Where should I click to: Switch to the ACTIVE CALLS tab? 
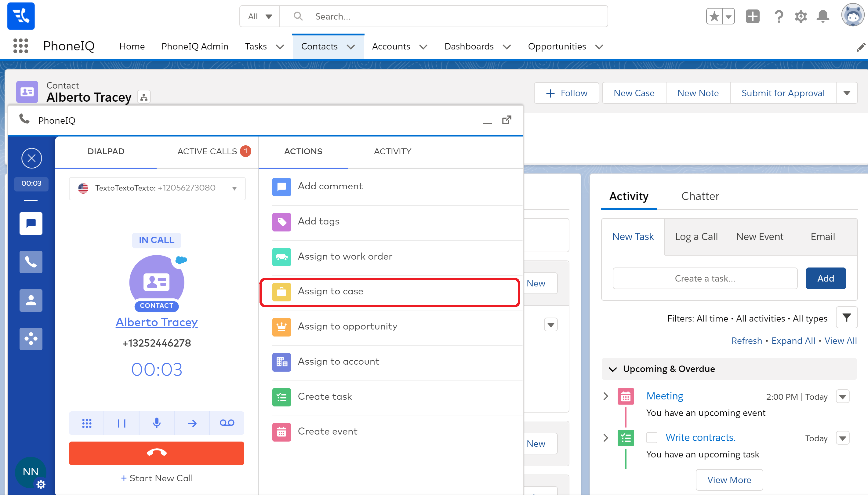pyautogui.click(x=207, y=151)
